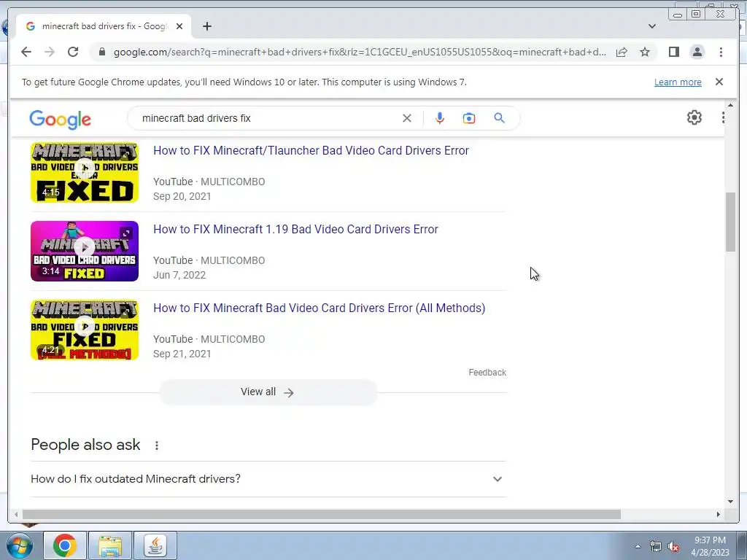747x560 pixels.
Task: Click the muted volume tray icon
Action: tap(673, 546)
